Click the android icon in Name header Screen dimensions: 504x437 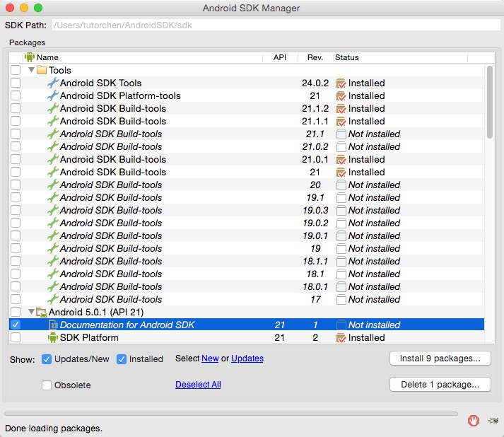coord(30,57)
